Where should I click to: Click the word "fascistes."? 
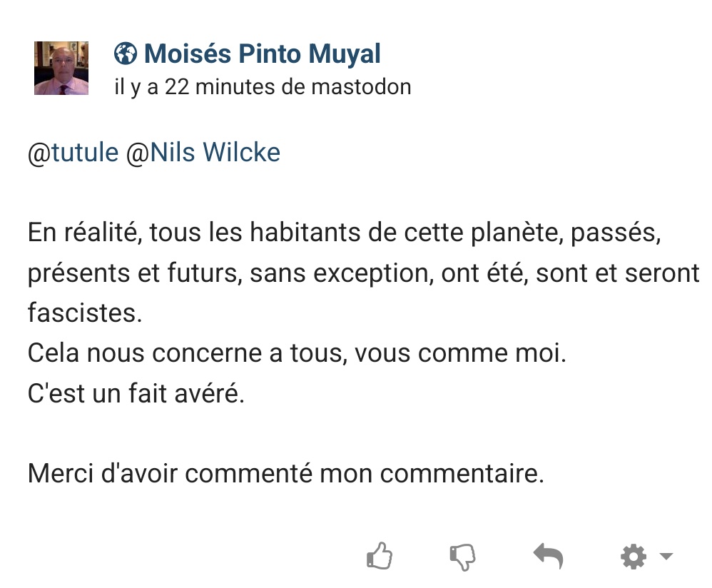coord(85,313)
